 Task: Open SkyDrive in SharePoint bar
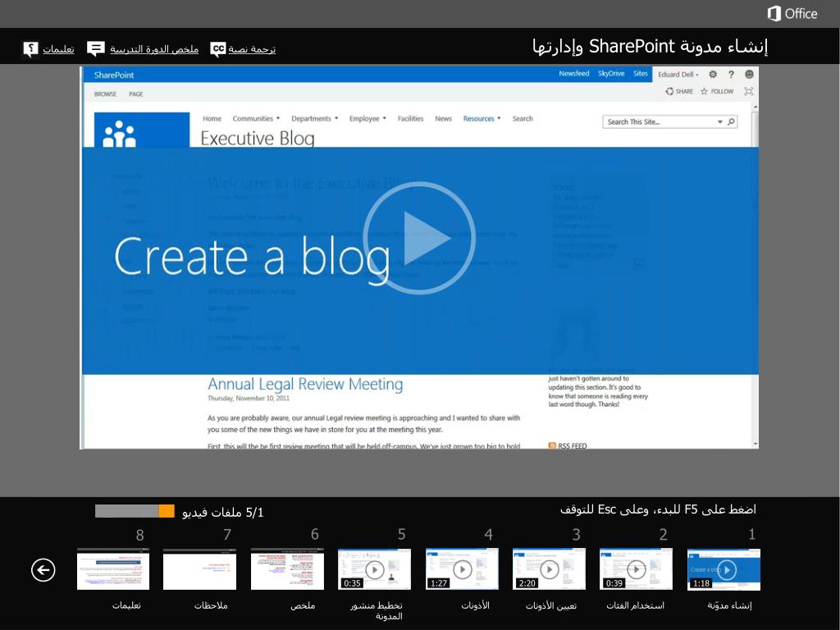tap(611, 73)
